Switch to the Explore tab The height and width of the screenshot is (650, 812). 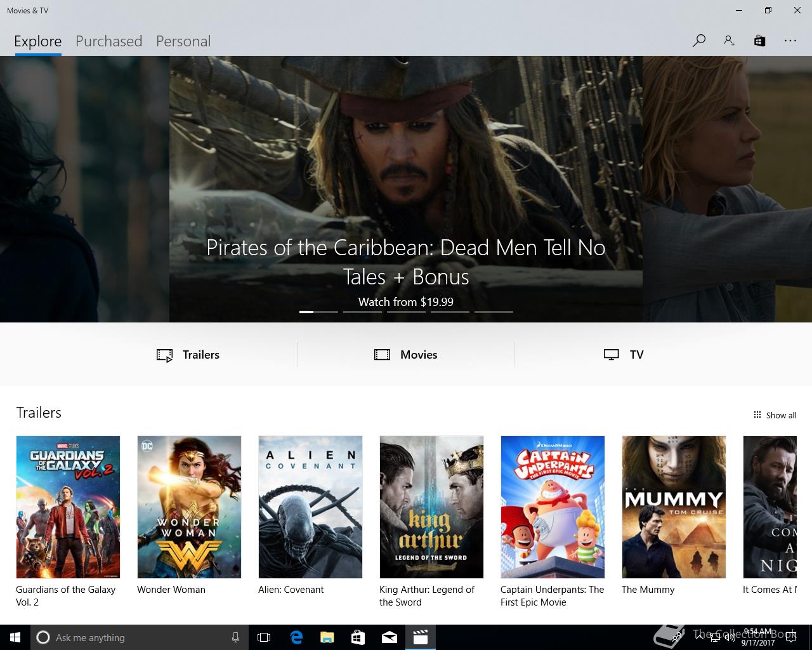38,41
